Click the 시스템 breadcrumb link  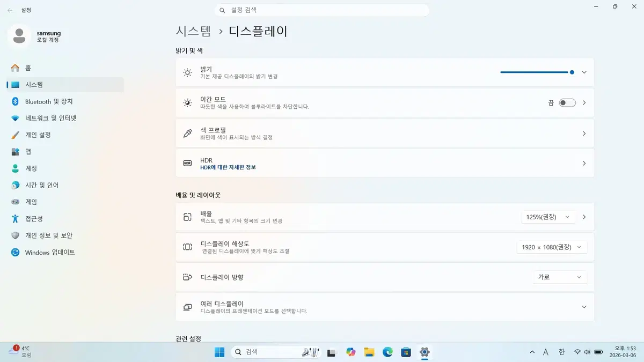pos(193,31)
